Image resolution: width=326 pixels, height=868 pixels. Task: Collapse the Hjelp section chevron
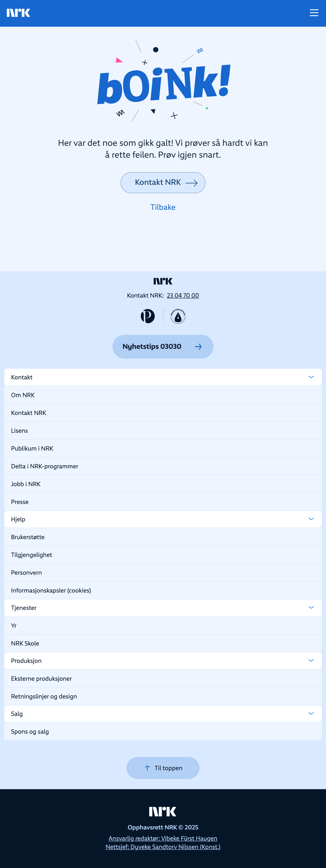coord(311,519)
